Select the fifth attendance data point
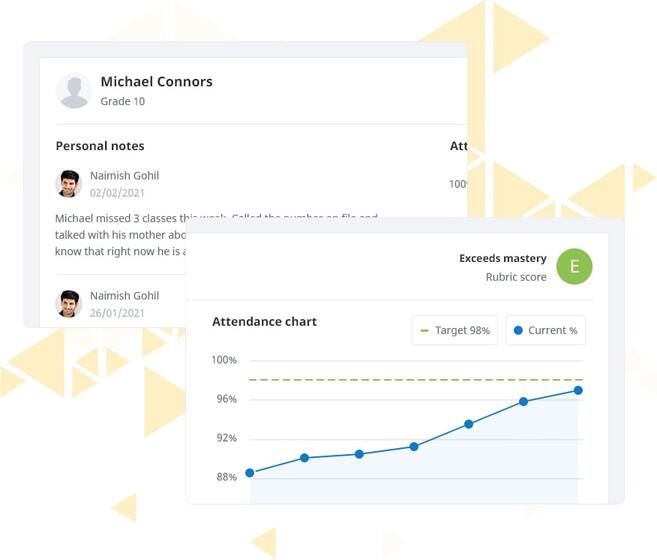 pos(469,424)
